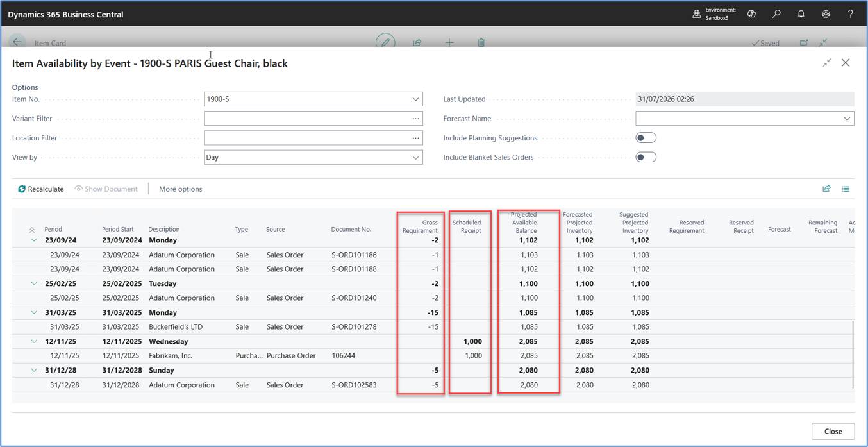Close the Item Availability dialog with X

tap(846, 63)
